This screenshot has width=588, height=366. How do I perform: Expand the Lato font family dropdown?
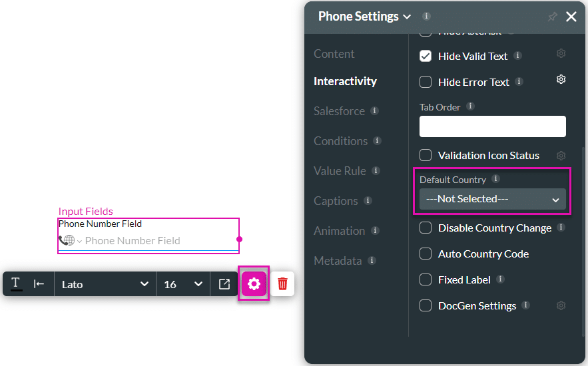[105, 284]
